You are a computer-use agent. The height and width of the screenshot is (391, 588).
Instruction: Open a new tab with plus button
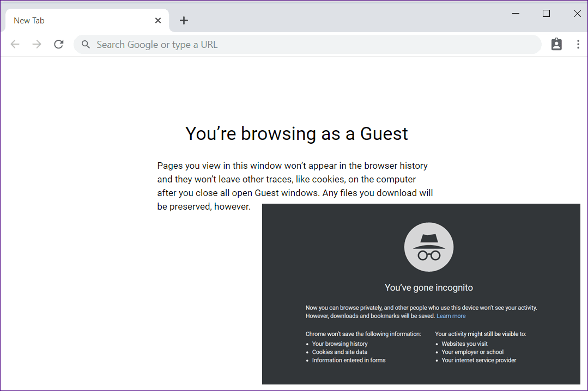(x=184, y=21)
